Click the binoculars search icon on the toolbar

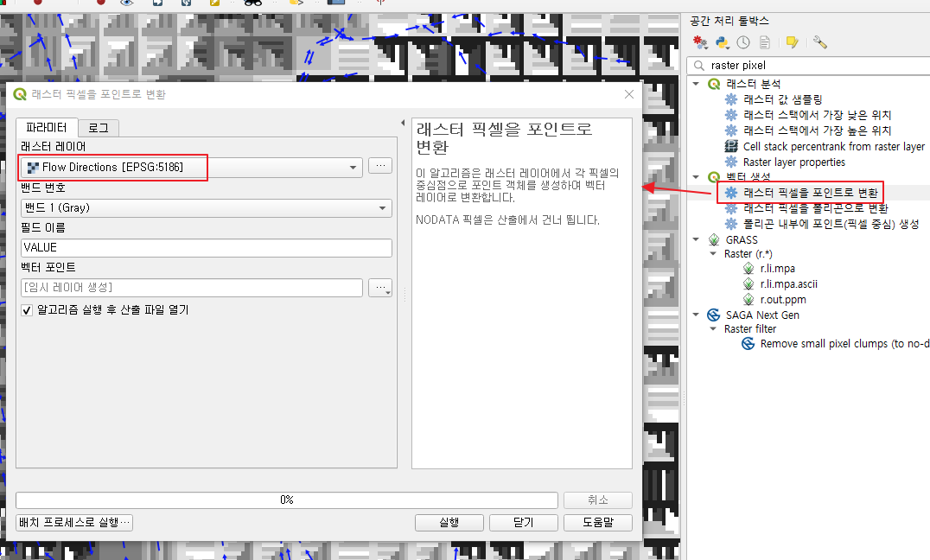[x=251, y=3]
